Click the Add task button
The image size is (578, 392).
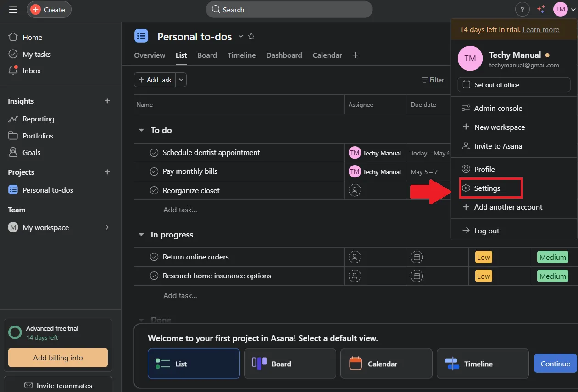click(155, 80)
